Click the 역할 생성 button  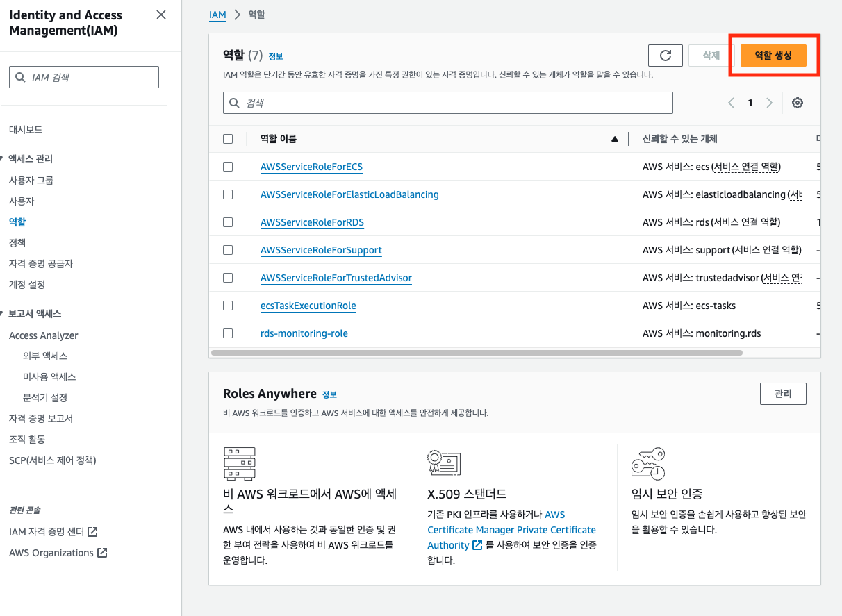click(x=773, y=56)
